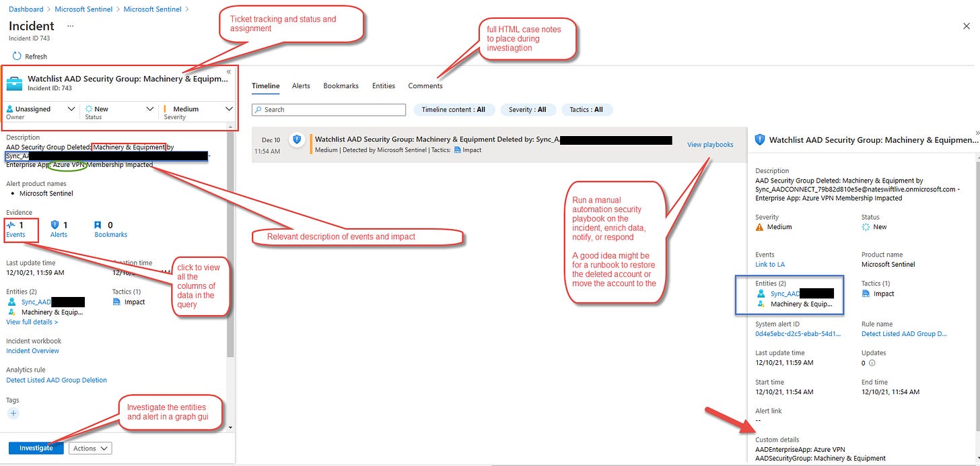This screenshot has width=980, height=466.
Task: Close the incident pane with X
Action: tap(967, 26)
